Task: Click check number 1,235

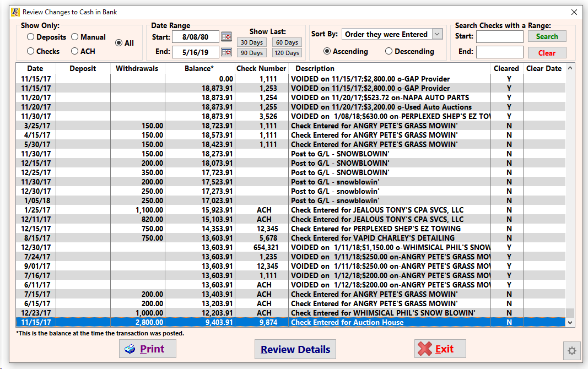Action: click(x=268, y=257)
